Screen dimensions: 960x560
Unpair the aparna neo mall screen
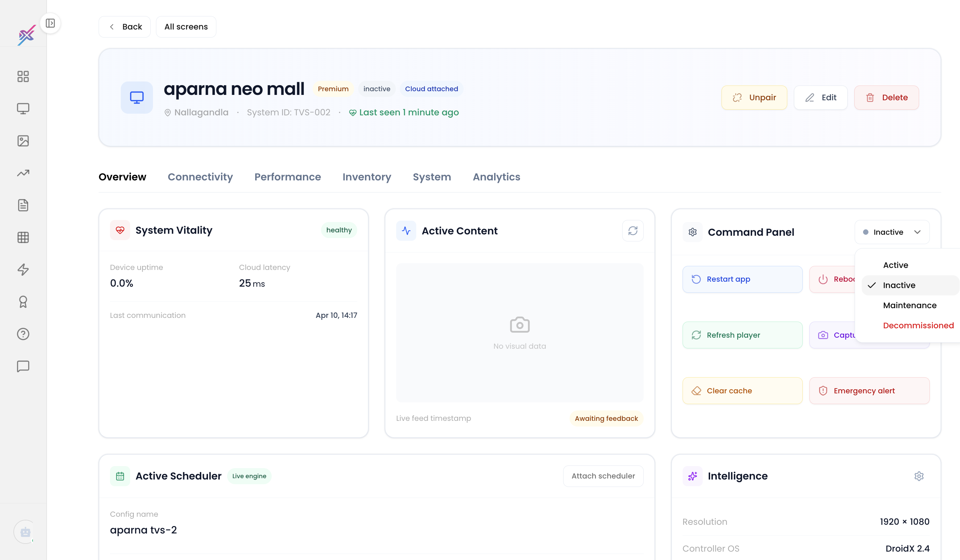pos(754,98)
